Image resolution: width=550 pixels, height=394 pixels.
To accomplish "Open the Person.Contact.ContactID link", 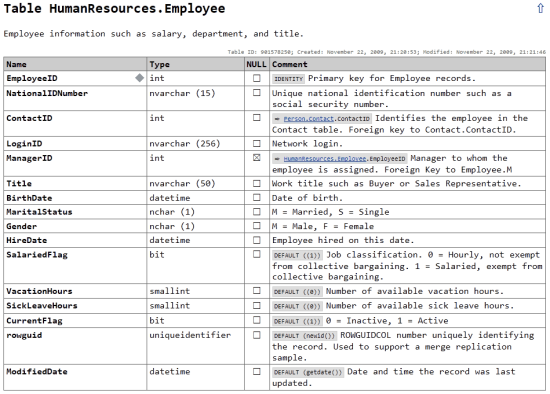I will tap(327, 119).
